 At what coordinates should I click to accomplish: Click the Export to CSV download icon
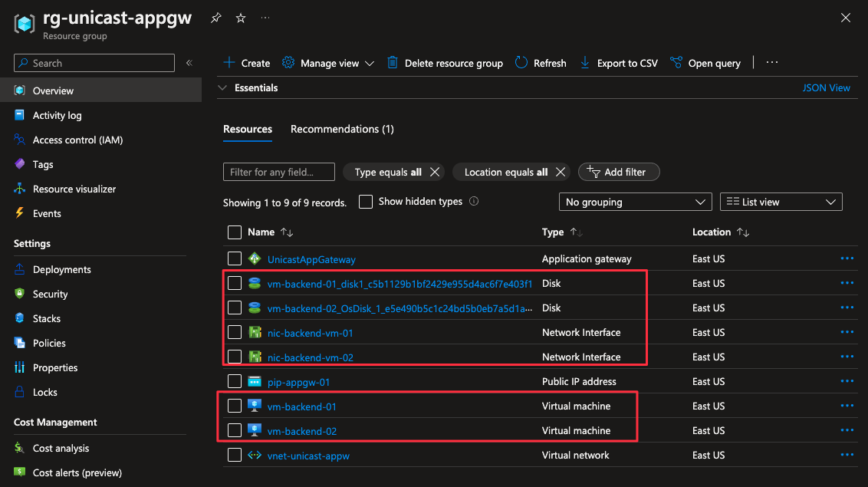pos(585,63)
